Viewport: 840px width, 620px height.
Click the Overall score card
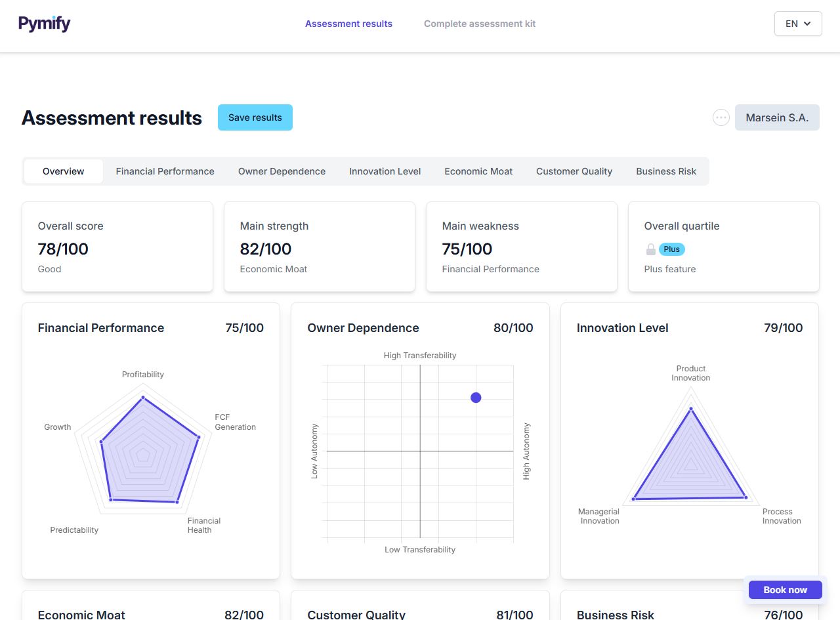click(x=117, y=247)
